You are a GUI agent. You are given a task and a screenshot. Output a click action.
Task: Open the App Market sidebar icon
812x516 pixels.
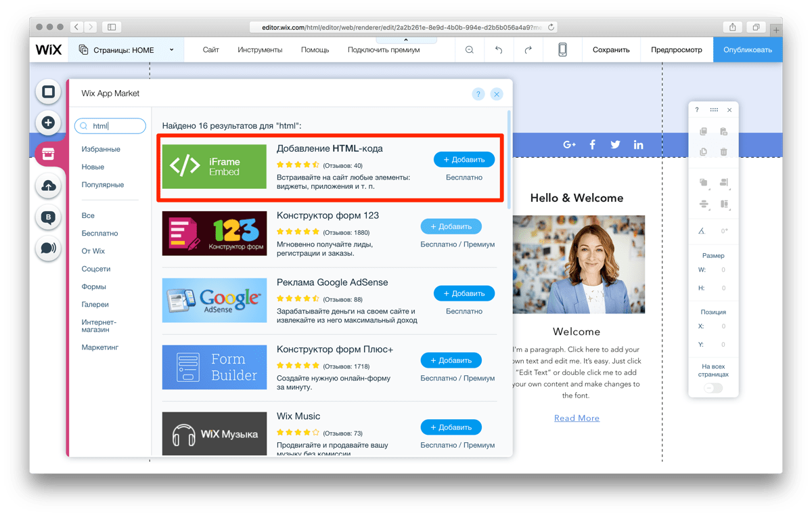48,154
